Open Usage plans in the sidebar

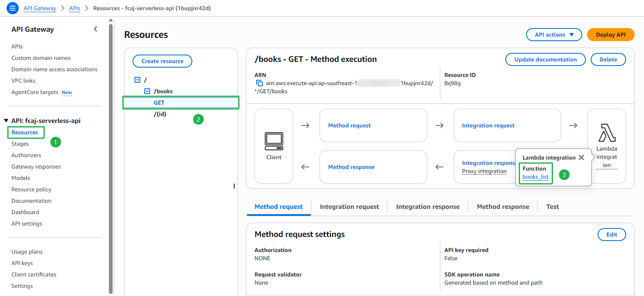pyautogui.click(x=27, y=252)
